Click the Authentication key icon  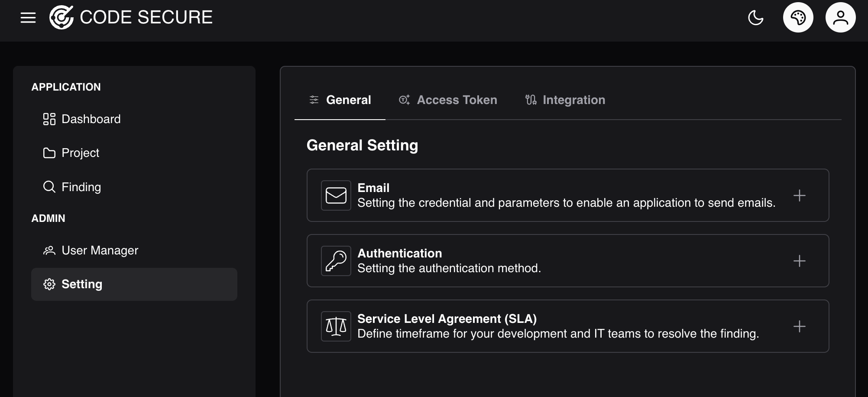point(336,261)
